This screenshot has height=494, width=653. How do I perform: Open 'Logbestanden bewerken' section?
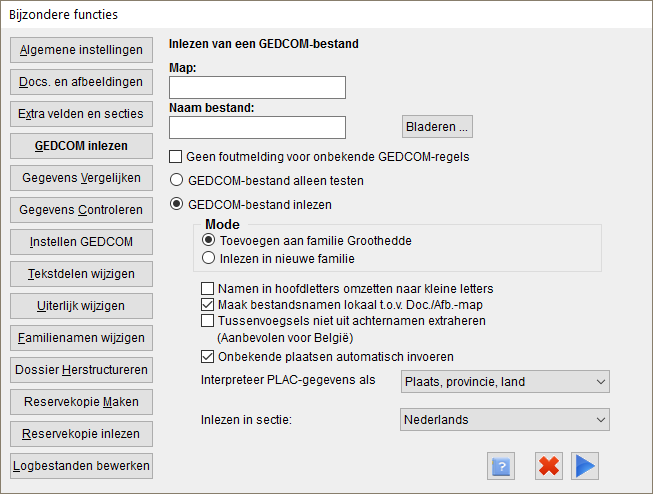81,466
